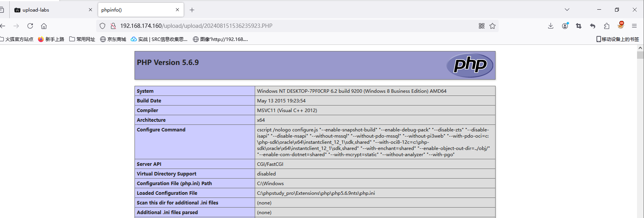
Task: Open the 京东商城 bookmark
Action: tap(113, 39)
